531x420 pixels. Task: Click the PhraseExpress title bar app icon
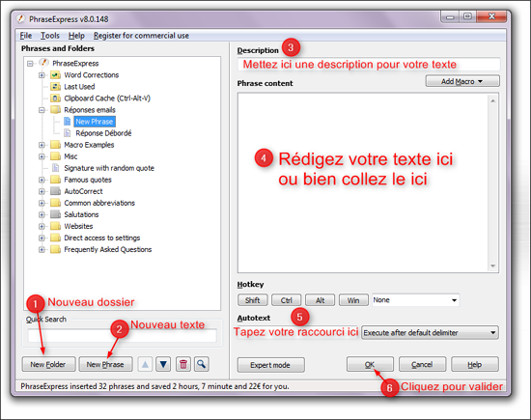20,19
